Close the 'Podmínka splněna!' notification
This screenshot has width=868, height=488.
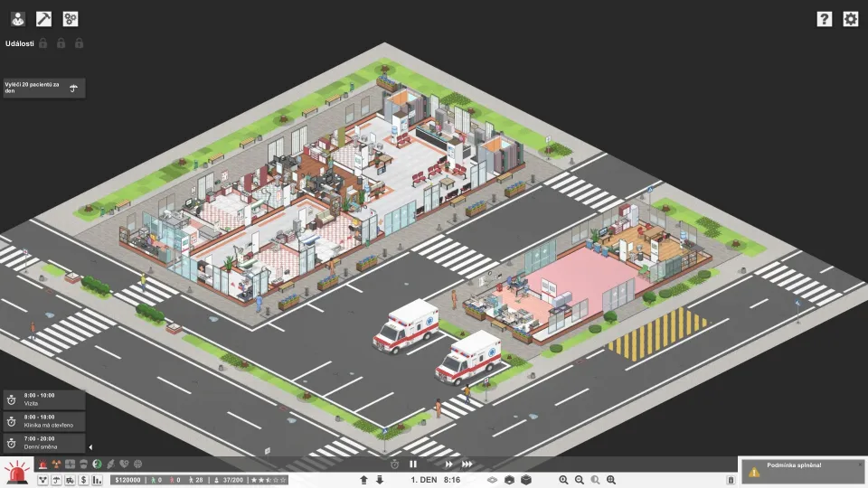click(x=860, y=464)
